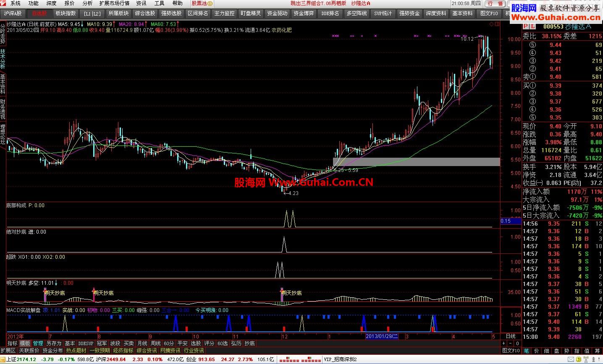Click the 资金驱动 toolbar button
Viewport: 603px width, 364px height.
click(x=277, y=13)
